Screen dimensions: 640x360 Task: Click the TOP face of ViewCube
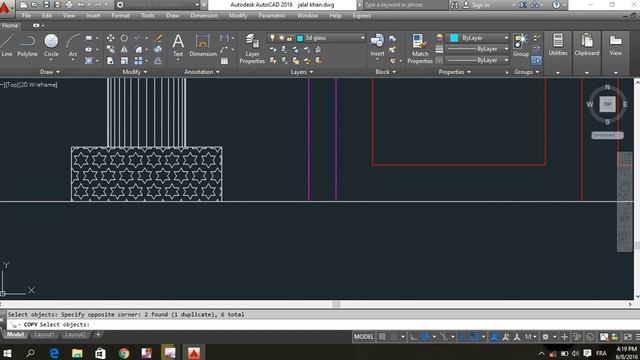click(x=607, y=104)
